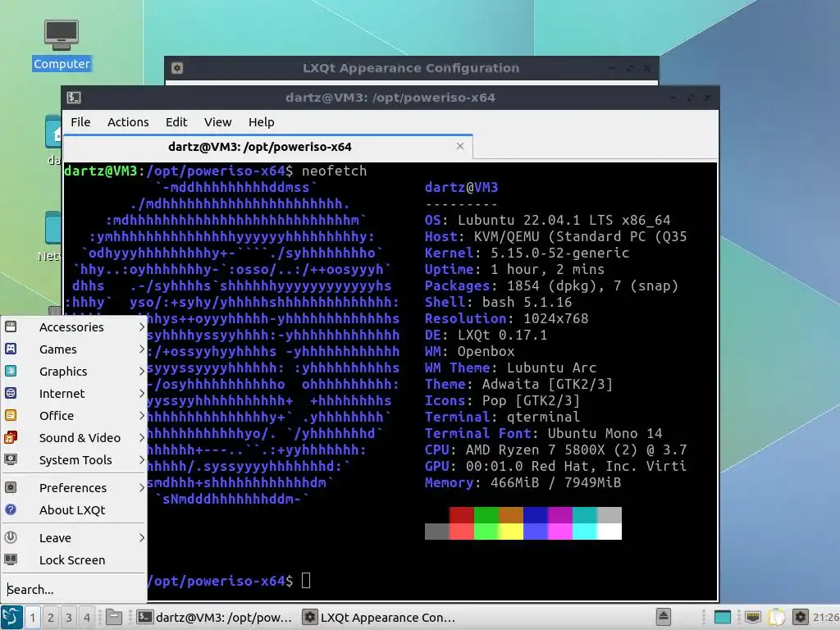Click the terminal prompt cursor line

[x=306, y=581]
